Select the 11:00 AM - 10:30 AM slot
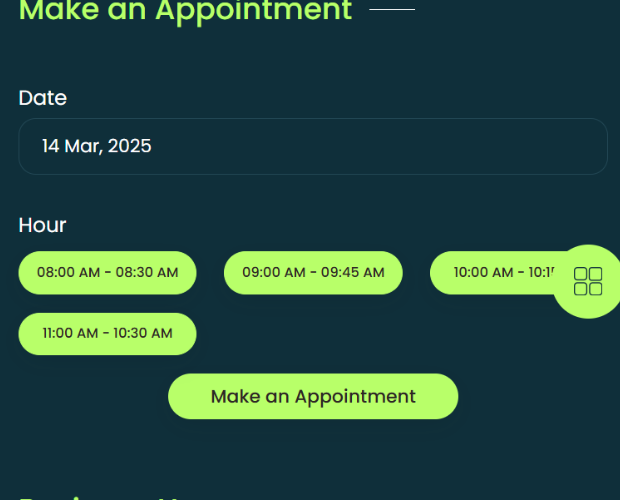The image size is (620, 500). [108, 334]
